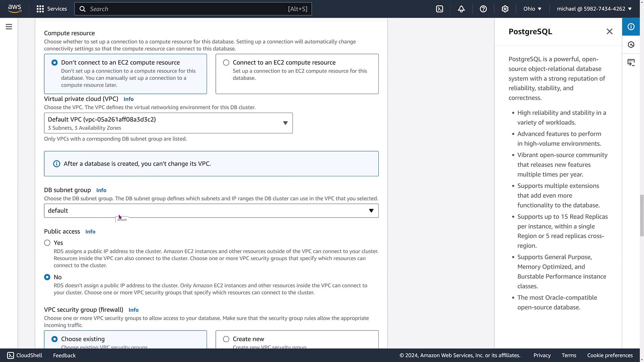Click Info link next to Public access
Image resolution: width=644 pixels, height=362 pixels.
tap(90, 232)
